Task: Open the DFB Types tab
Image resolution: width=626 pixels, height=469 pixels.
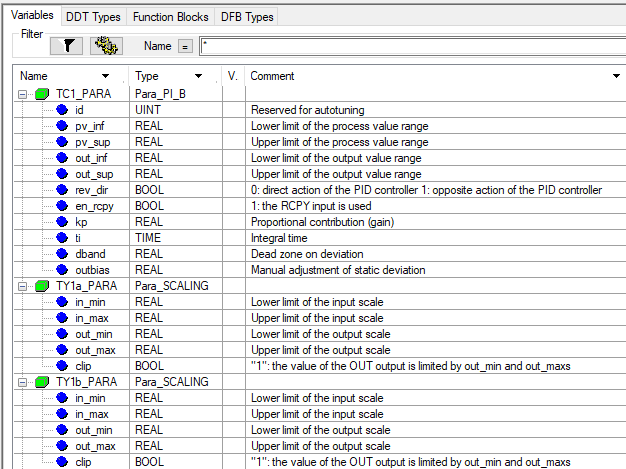Action: point(245,17)
